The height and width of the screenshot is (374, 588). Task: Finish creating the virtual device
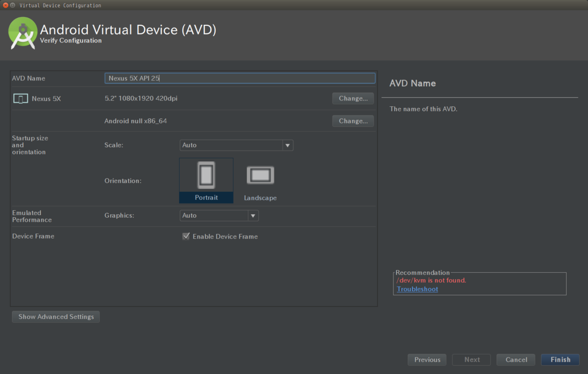tap(560, 360)
